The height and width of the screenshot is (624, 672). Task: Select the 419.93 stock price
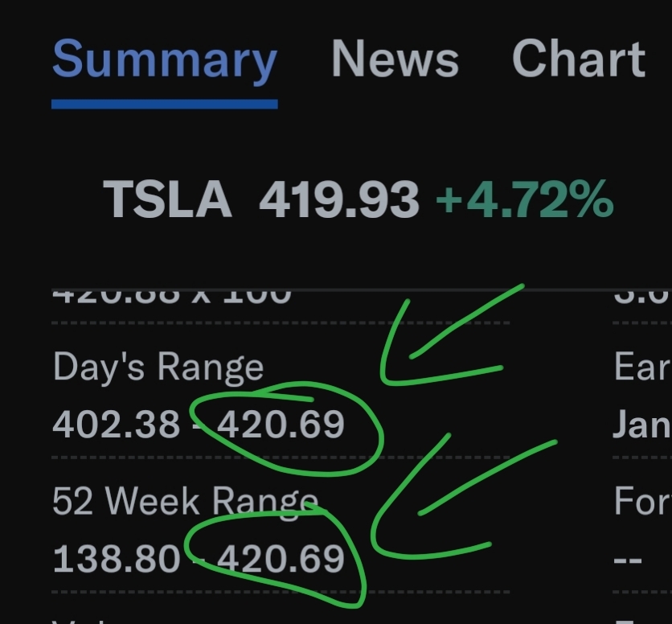pos(338,199)
